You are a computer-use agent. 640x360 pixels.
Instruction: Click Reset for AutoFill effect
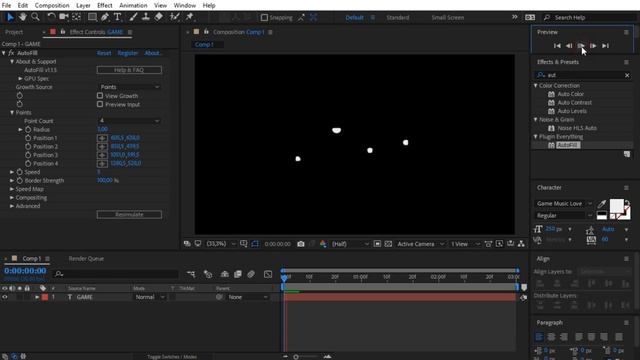click(x=104, y=53)
